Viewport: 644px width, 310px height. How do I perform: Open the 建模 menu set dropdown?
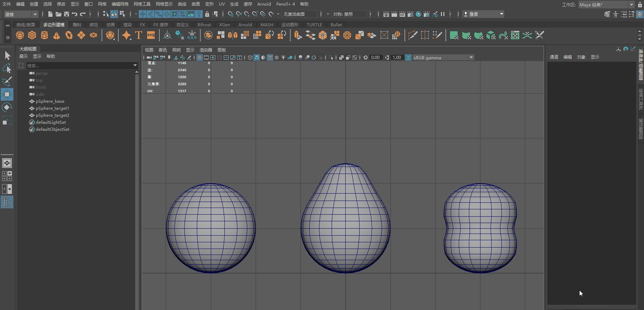click(21, 14)
